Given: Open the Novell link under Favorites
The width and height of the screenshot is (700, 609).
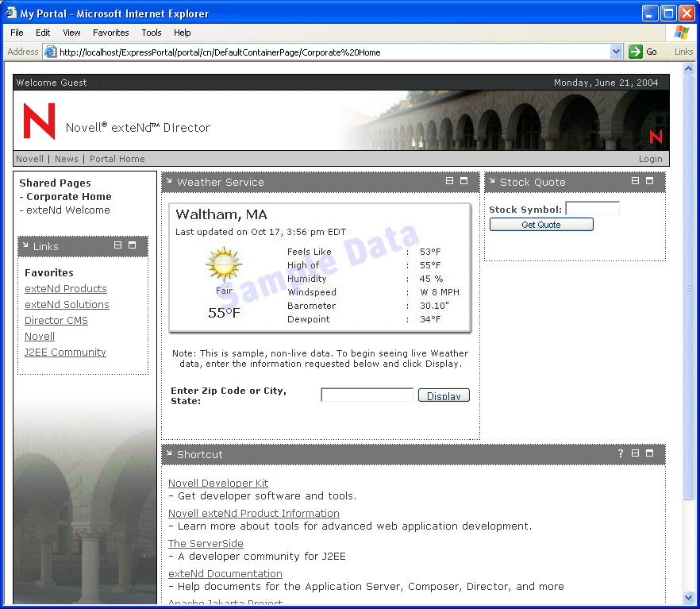Looking at the screenshot, I should pyautogui.click(x=40, y=336).
